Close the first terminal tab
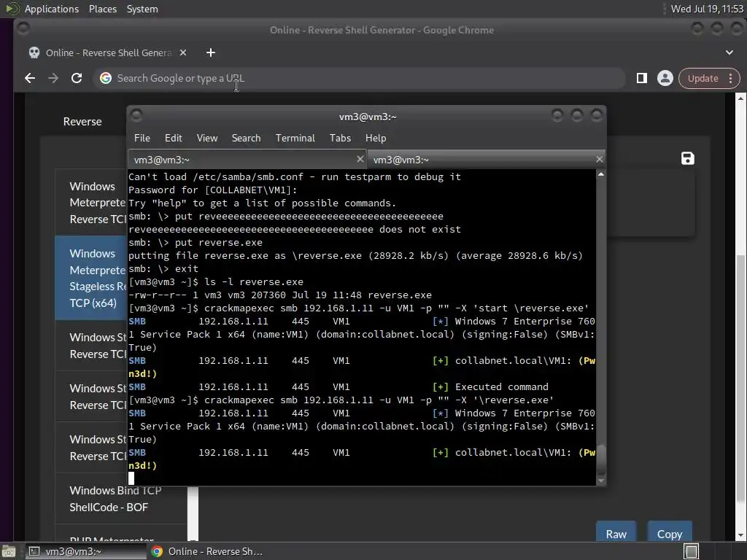Image resolution: width=747 pixels, height=560 pixels. tap(360, 159)
